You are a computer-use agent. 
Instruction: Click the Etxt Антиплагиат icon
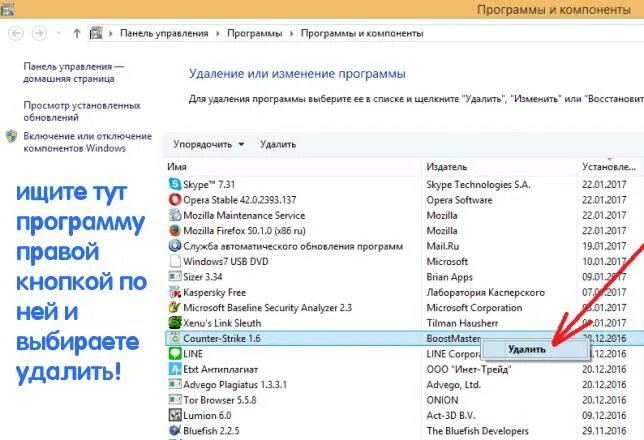coord(175,369)
